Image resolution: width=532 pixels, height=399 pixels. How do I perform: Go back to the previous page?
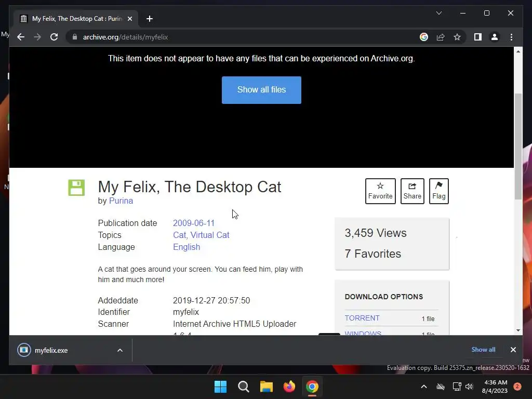pos(21,37)
